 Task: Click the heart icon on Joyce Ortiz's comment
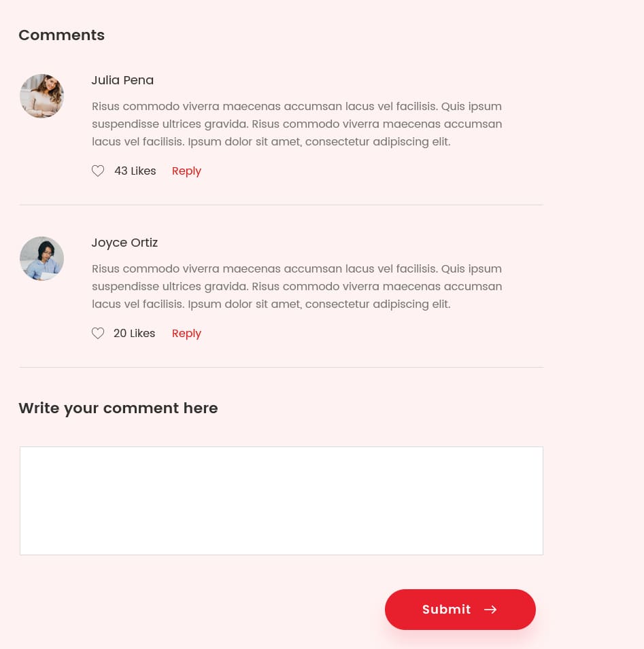(98, 333)
